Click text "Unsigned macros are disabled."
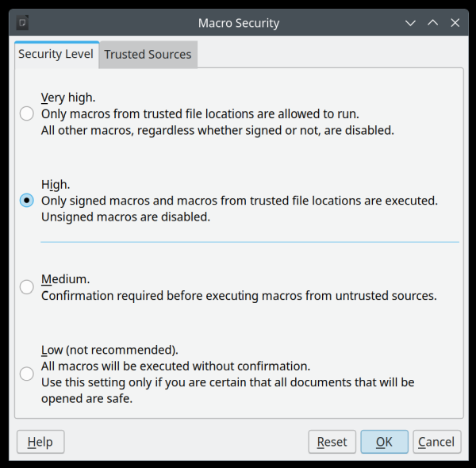This screenshot has width=476, height=468. [x=125, y=217]
